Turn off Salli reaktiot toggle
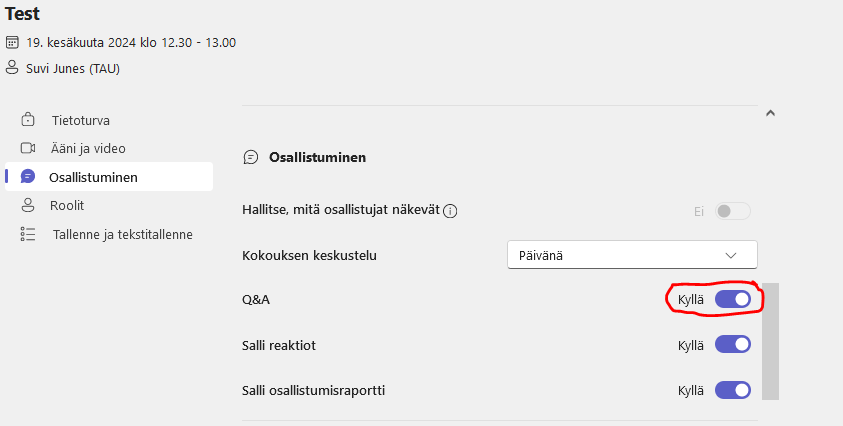Image resolution: width=843 pixels, height=426 pixels. point(732,344)
